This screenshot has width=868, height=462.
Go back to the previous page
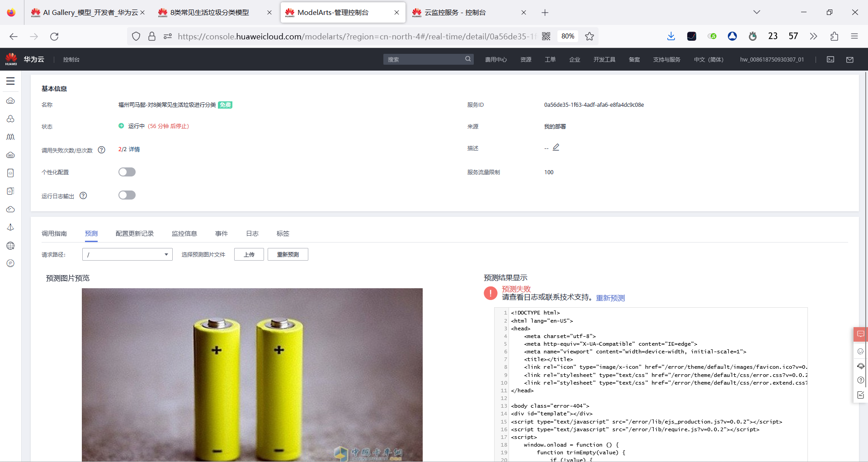coord(14,36)
